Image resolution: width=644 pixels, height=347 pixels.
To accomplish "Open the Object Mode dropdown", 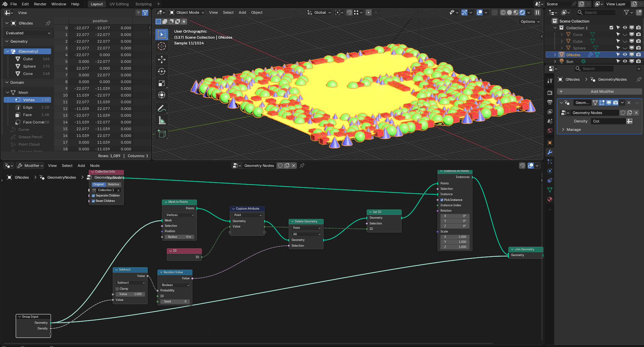I will pyautogui.click(x=187, y=12).
